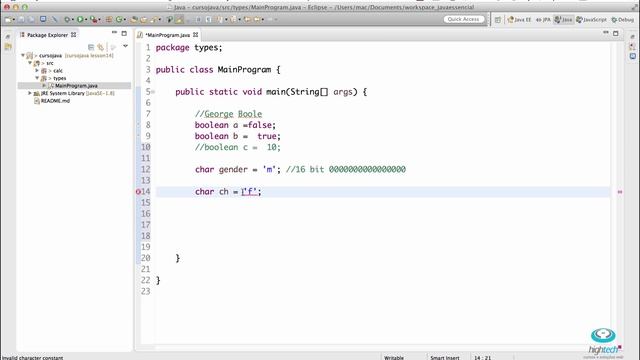Click the left trim restore icon
Screen dimensions: 640x360
point(8,37)
